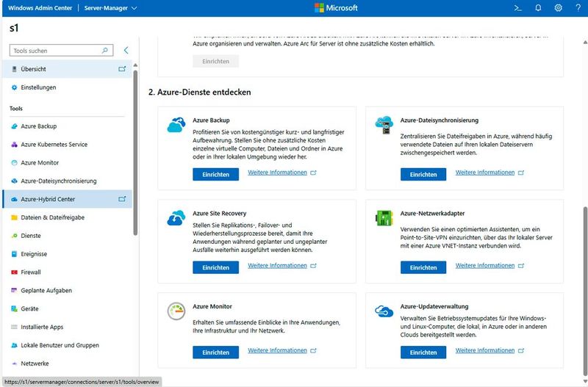Click the greyed Einrichten button for Azure Arc
Image resolution: width=588 pixels, height=387 pixels.
(215, 61)
